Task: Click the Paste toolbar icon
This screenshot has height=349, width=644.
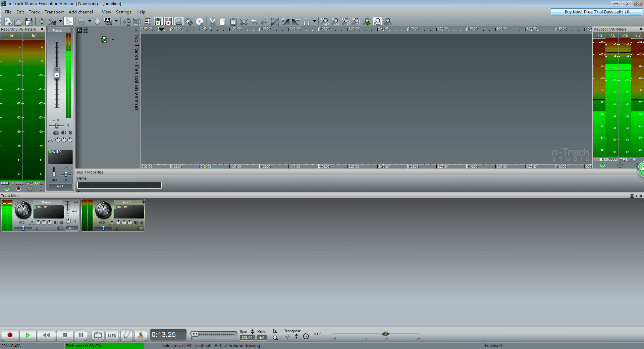Action: click(x=233, y=21)
